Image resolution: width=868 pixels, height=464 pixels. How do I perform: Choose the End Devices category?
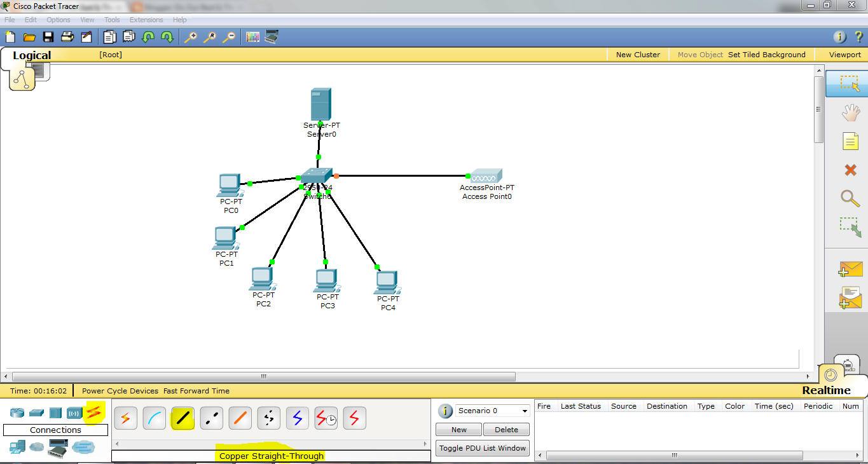tap(17, 447)
